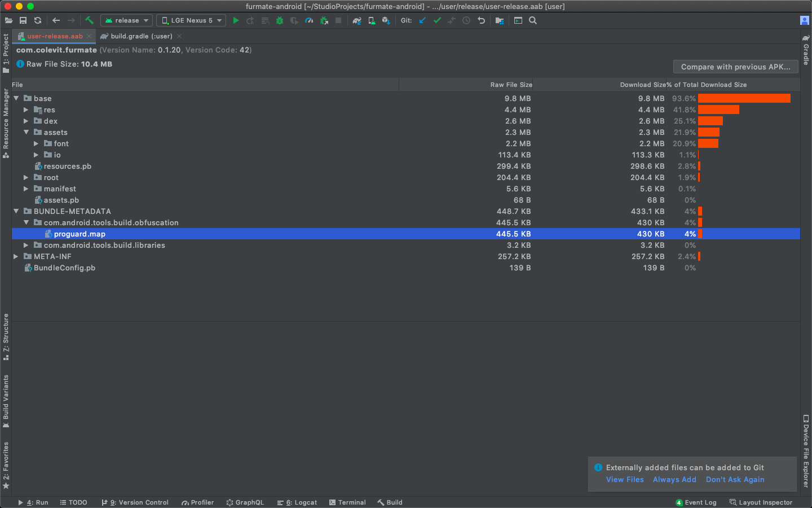The height and width of the screenshot is (508, 812).
Task: Expand the dex folder
Action: point(26,121)
